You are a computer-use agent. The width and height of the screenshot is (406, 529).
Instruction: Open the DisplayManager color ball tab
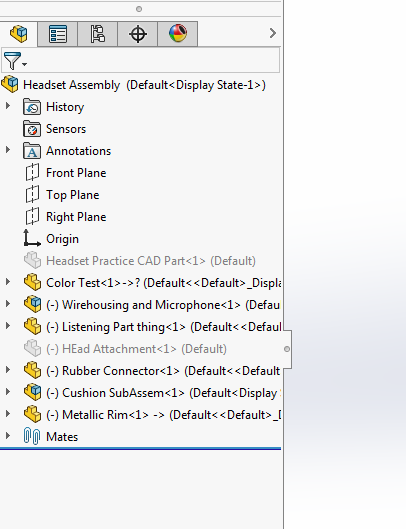click(x=178, y=34)
